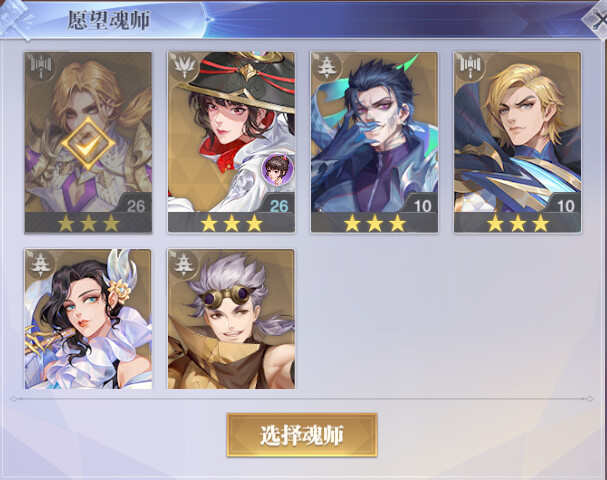Close the 愿望魂师 panel
This screenshot has height=480, width=607.
click(x=598, y=20)
